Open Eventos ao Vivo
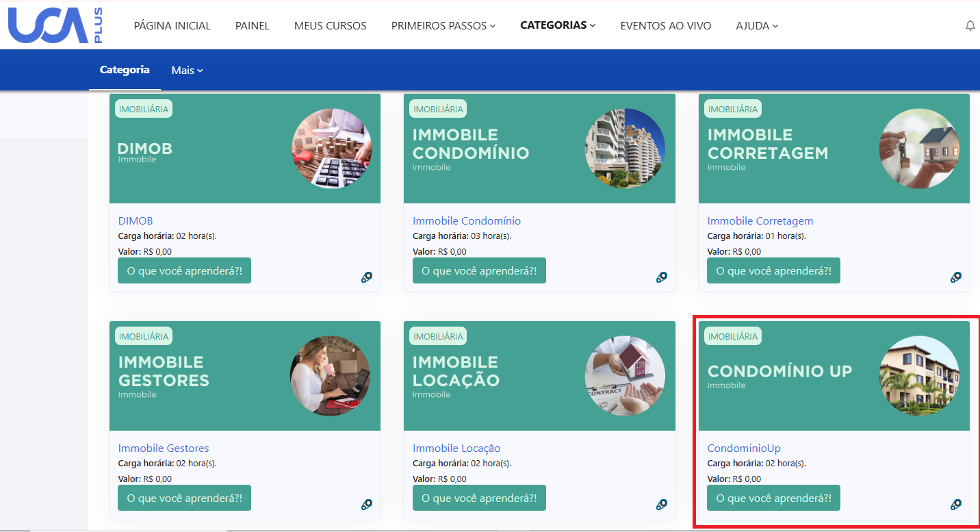 tap(666, 25)
